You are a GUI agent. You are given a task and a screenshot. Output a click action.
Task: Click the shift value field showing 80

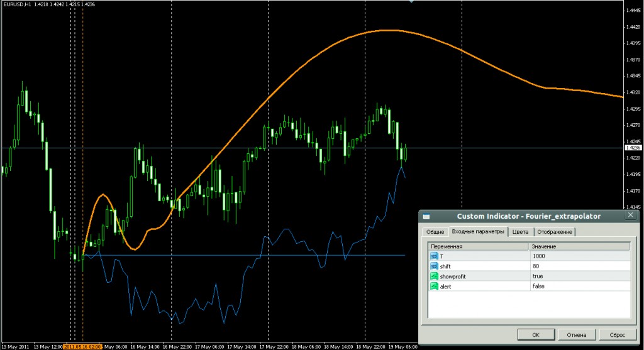[x=579, y=266]
